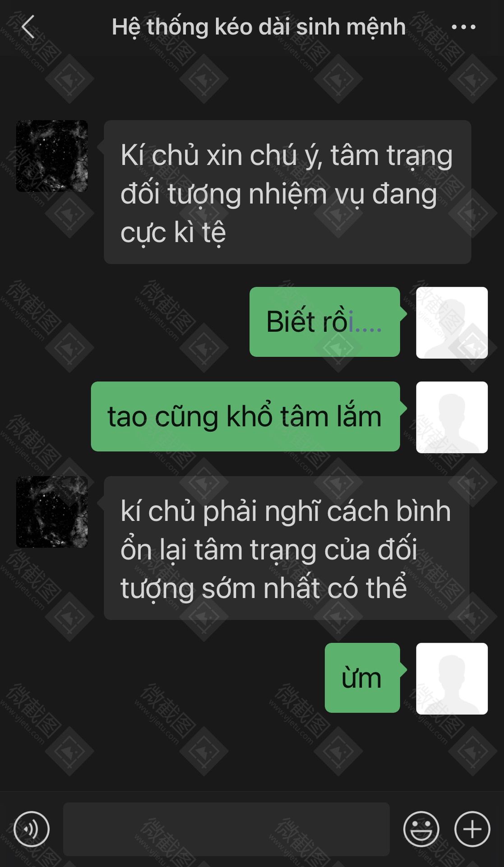Image resolution: width=504 pixels, height=867 pixels.
Task: Tap system avatar beside 'kí chủ phải nghĩ cách' message
Action: (52, 512)
